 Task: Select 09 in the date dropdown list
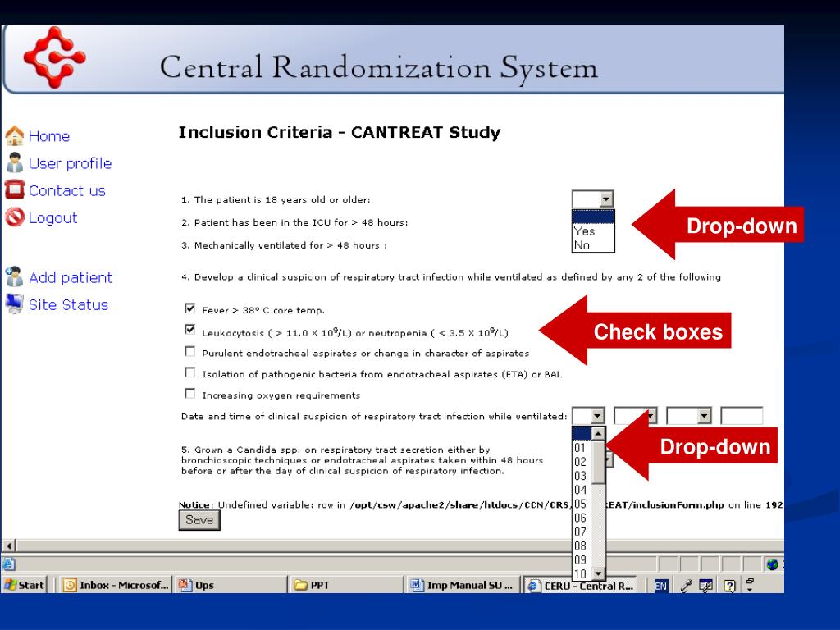tap(582, 559)
